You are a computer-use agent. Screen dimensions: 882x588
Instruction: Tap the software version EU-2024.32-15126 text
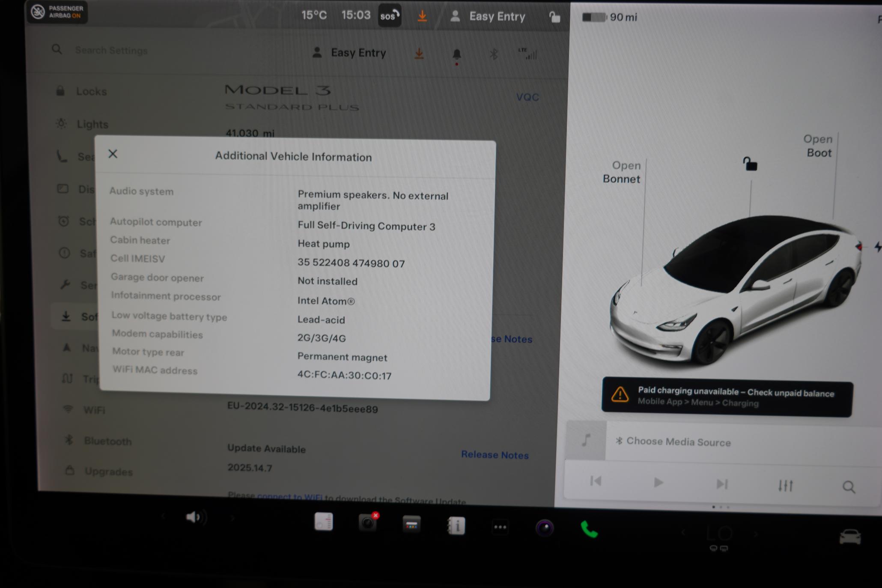pos(303,408)
